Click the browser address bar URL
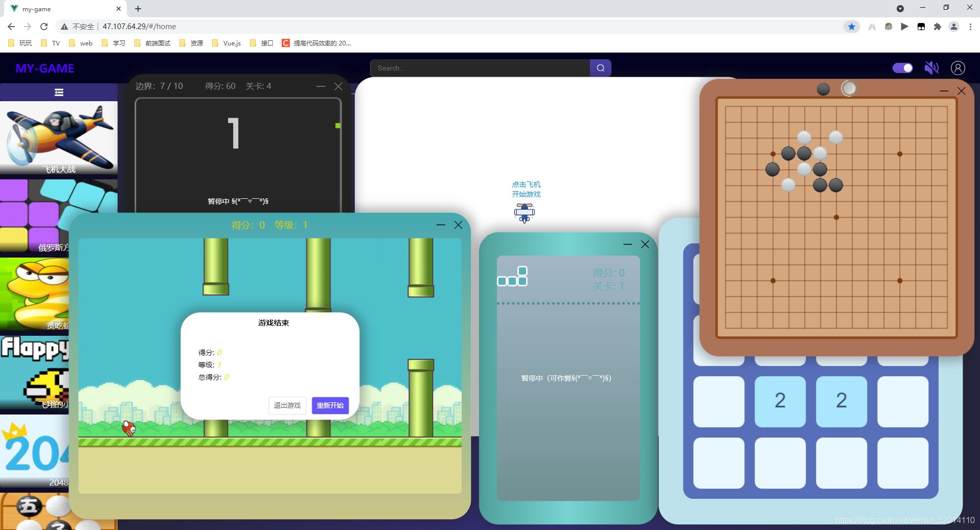980x530 pixels. click(139, 27)
